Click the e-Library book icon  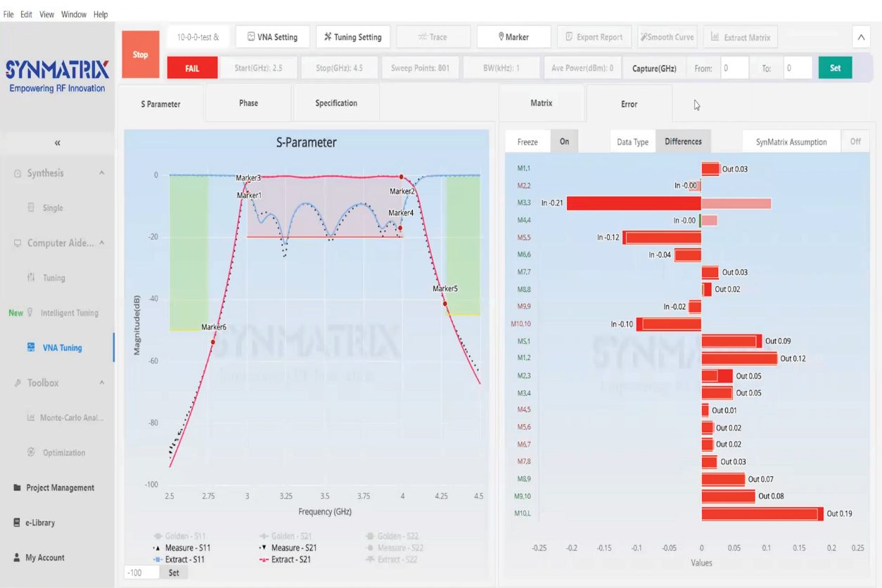[17, 523]
